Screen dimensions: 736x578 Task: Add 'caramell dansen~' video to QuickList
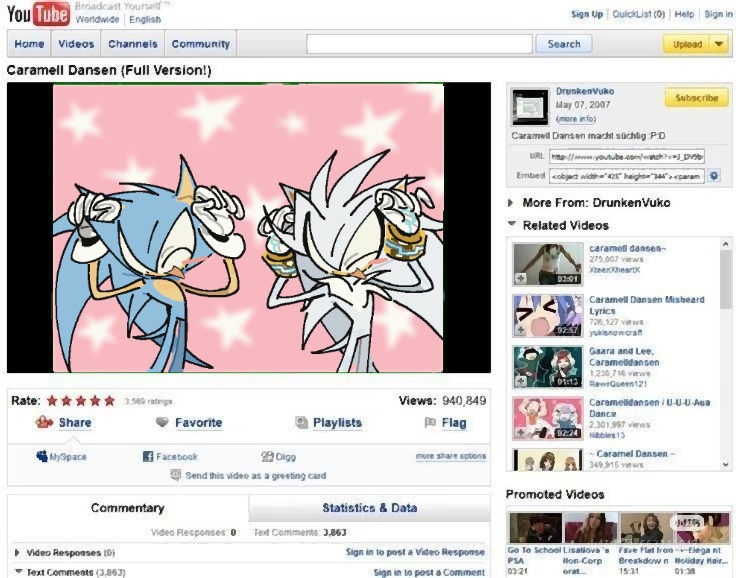[521, 279]
